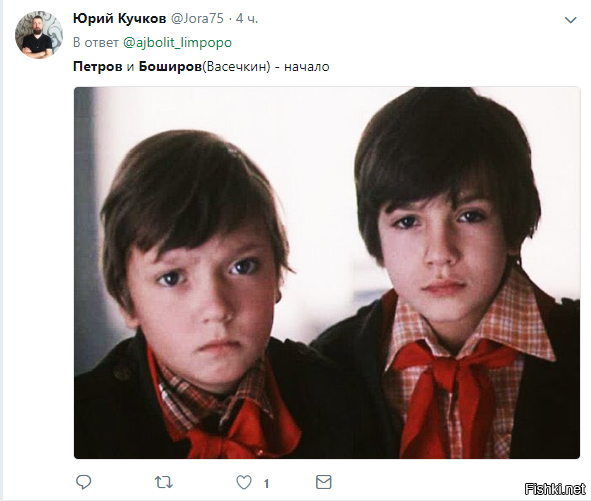Click the 4 ч. timestamp
This screenshot has width=591, height=501.
pyautogui.click(x=247, y=18)
